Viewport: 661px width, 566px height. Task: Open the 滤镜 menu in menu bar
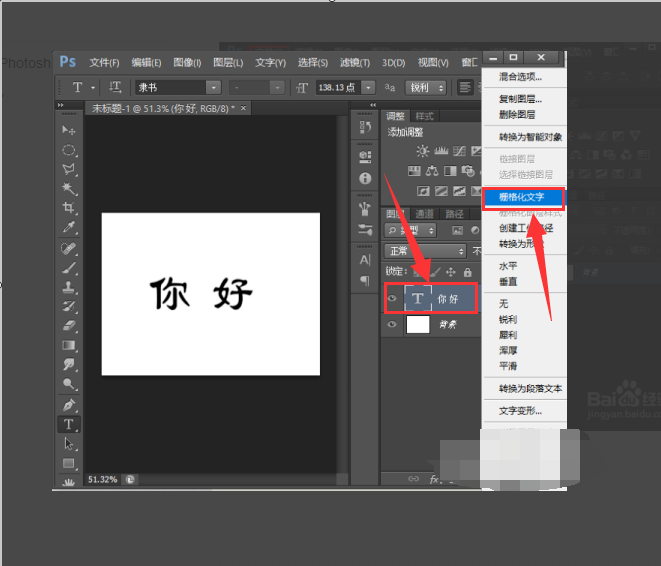coord(349,62)
